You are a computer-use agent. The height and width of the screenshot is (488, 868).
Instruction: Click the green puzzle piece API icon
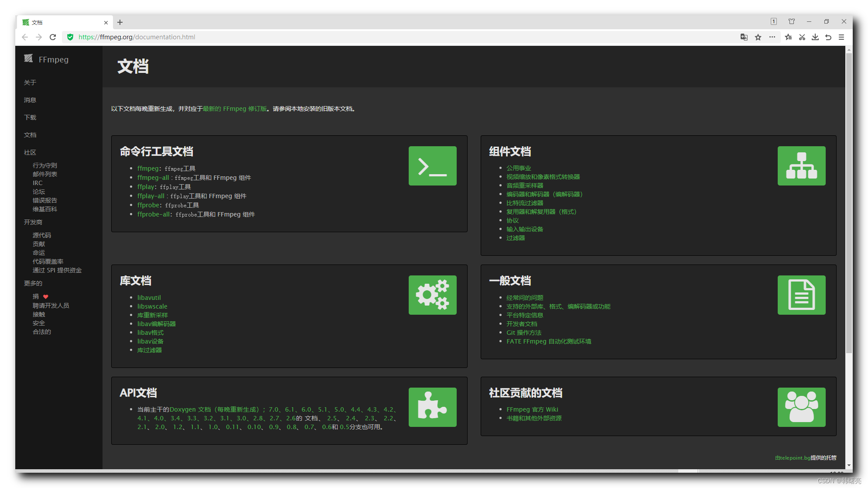click(x=432, y=407)
